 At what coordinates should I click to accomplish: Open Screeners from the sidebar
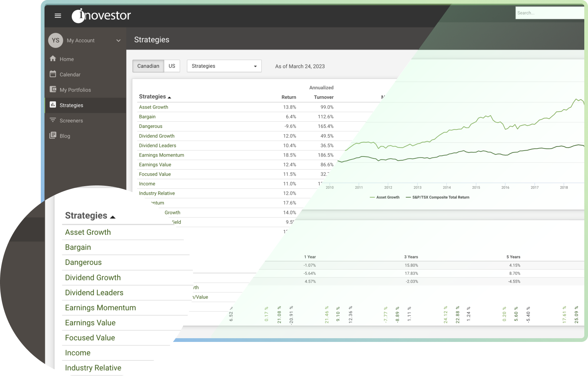71,121
